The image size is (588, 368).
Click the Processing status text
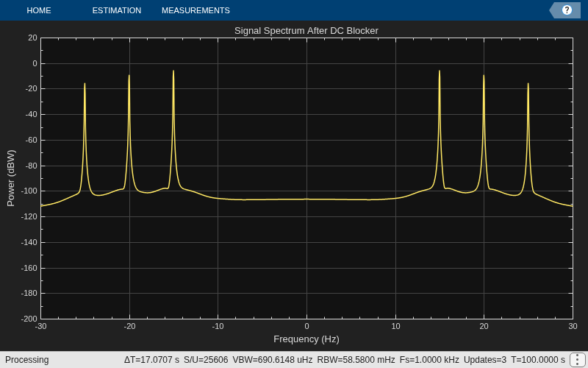coord(27,360)
